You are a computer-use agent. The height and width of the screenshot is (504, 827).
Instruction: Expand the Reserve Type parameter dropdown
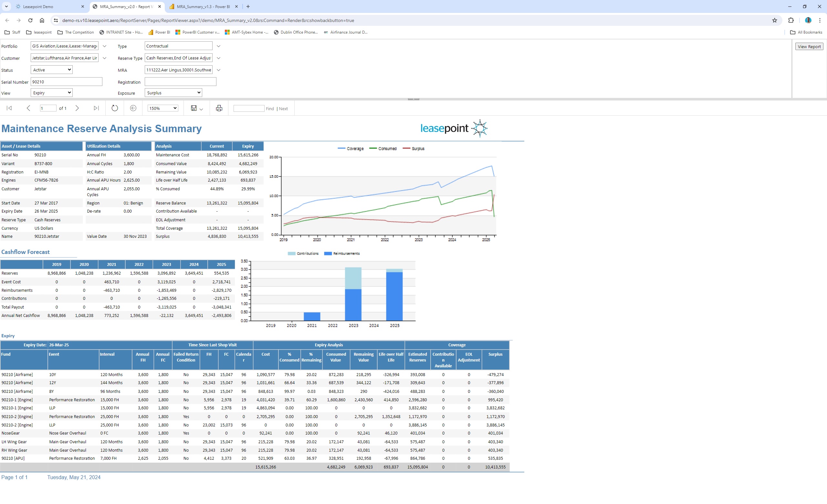pyautogui.click(x=218, y=58)
